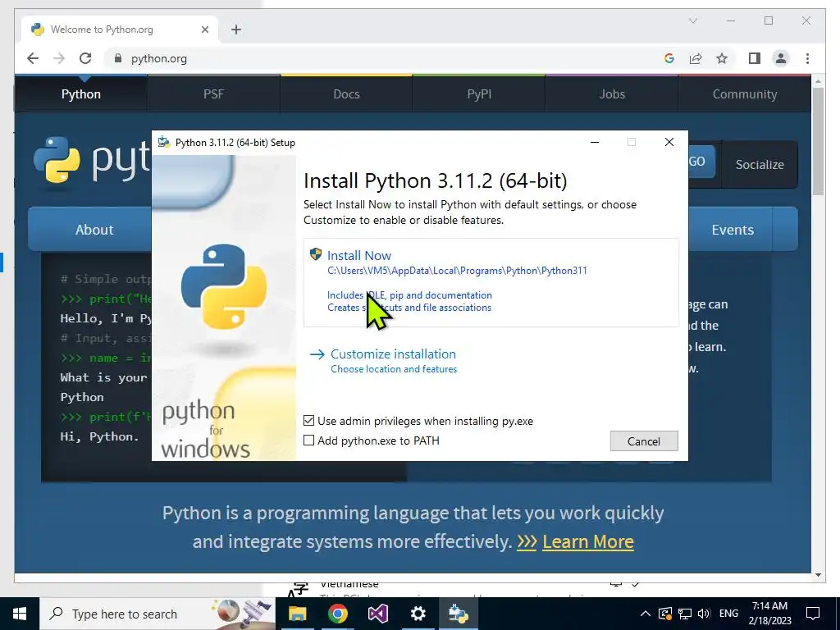The image size is (840, 630).
Task: Select the Welcome to Python.org tab
Action: coord(119,30)
